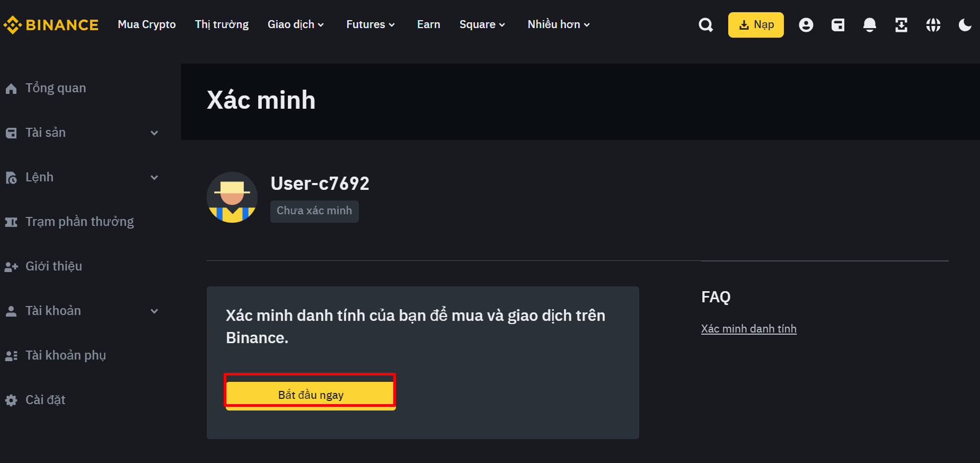Click the Bắt đầu ngay button
This screenshot has height=463, width=980.
pos(311,394)
